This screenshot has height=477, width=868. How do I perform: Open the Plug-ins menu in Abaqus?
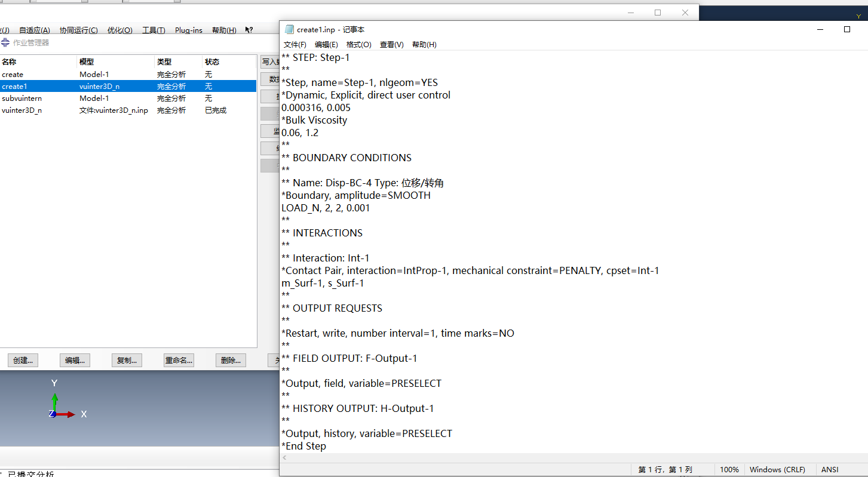pyautogui.click(x=189, y=30)
